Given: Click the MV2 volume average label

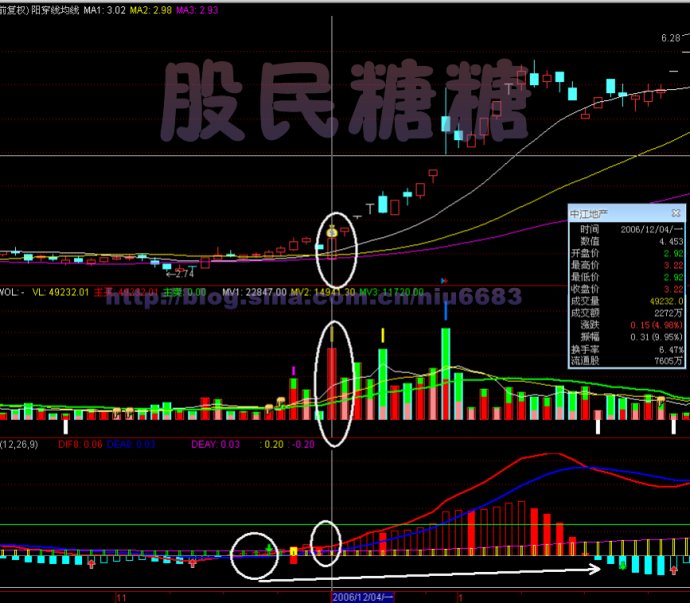Looking at the screenshot, I should [x=322, y=292].
